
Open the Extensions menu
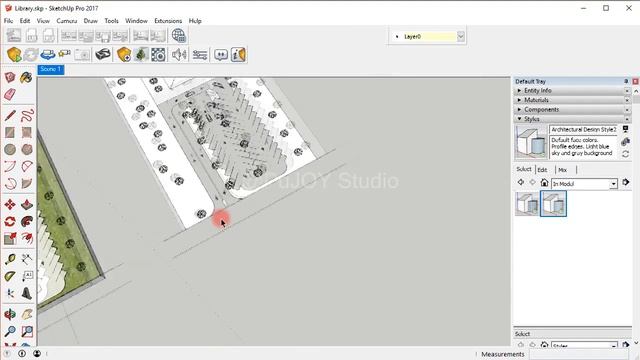(x=168, y=21)
